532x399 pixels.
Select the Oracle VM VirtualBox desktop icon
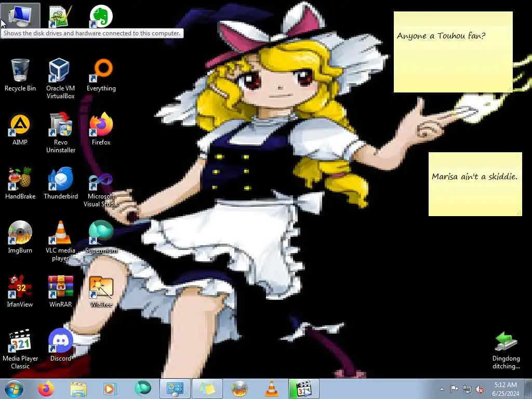(60, 79)
